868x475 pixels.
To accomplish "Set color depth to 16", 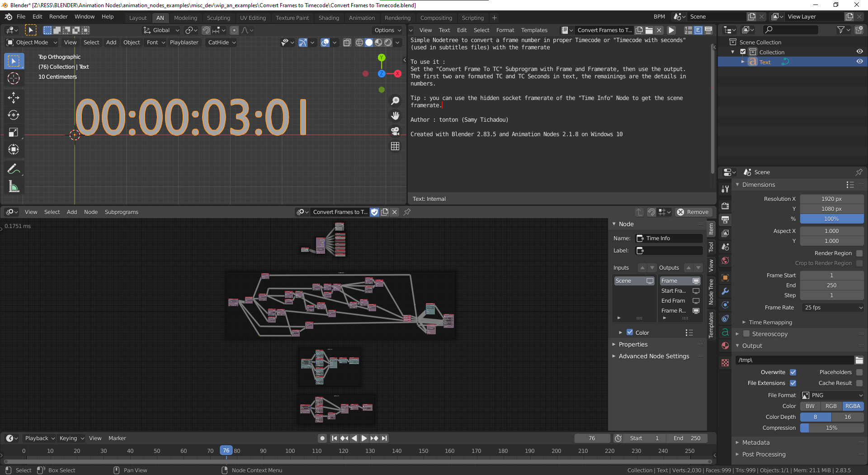I will click(x=847, y=417).
